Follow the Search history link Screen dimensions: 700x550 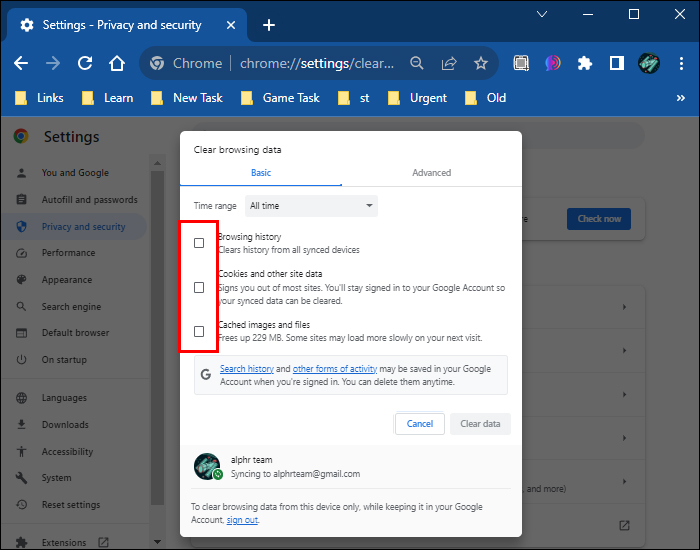(x=246, y=369)
